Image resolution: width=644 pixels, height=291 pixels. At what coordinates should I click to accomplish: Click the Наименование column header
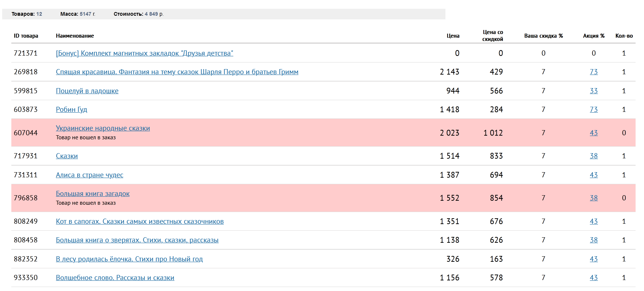(75, 36)
